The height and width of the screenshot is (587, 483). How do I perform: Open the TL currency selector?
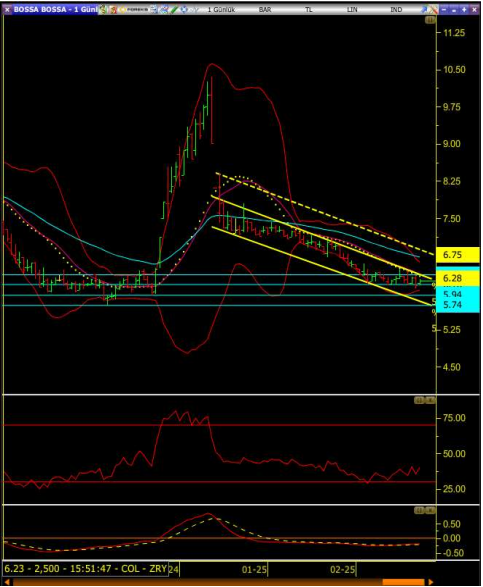pyautogui.click(x=309, y=10)
